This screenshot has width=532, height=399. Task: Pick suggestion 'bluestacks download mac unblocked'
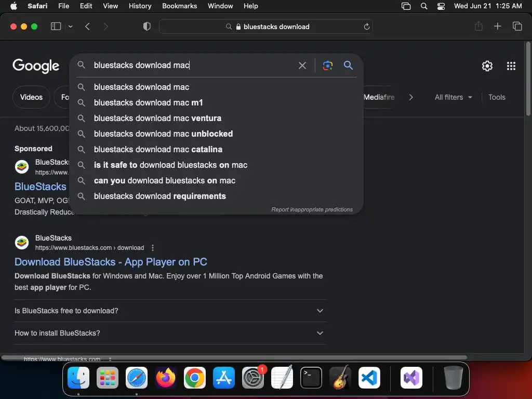[x=217, y=134]
